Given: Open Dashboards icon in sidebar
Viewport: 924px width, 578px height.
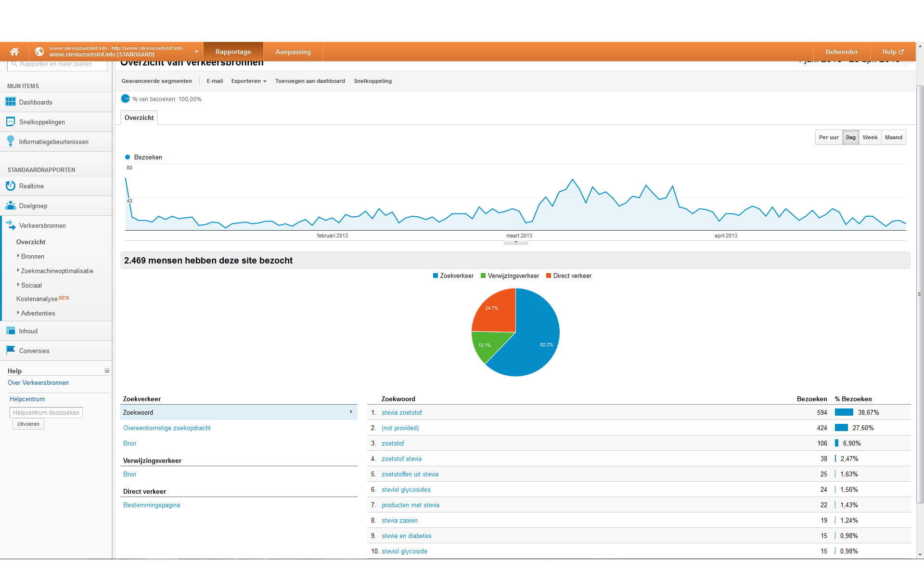Looking at the screenshot, I should (11, 102).
